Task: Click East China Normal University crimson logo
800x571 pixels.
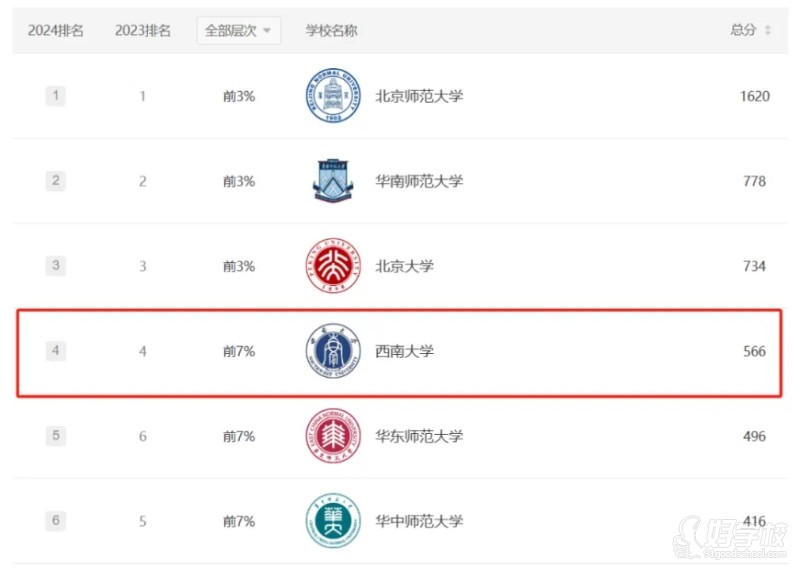Action: [x=333, y=436]
